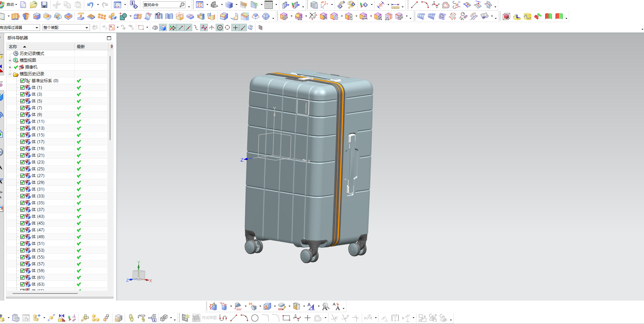Click the Open file folder icon
644x324 pixels.
tap(33, 5)
